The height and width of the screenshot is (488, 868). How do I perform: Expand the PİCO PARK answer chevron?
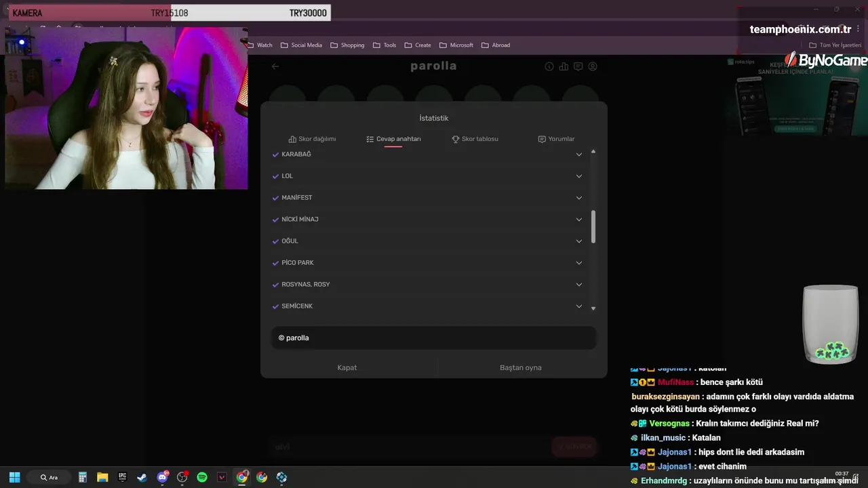tap(579, 263)
